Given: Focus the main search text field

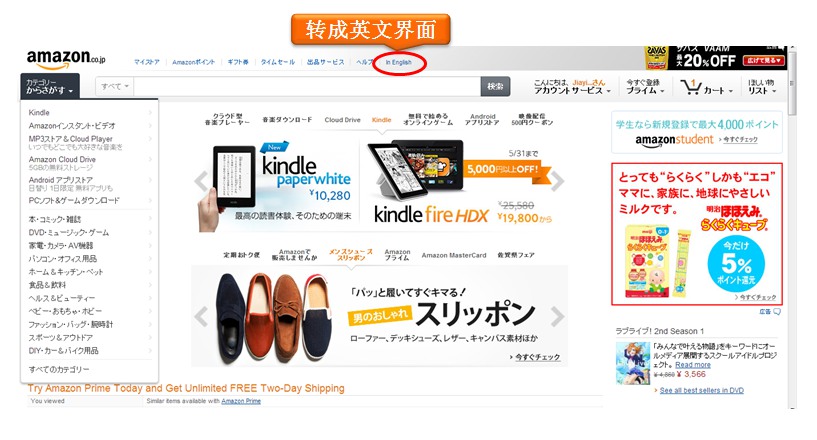Looking at the screenshot, I should point(307,87).
